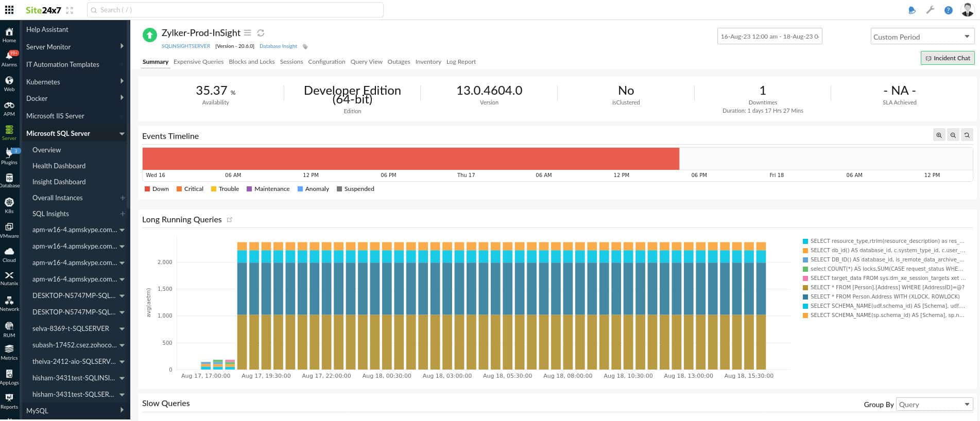Expand selva-8369-t-SQLSERVER entry
The width and height of the screenshot is (980, 421).
[122, 329]
